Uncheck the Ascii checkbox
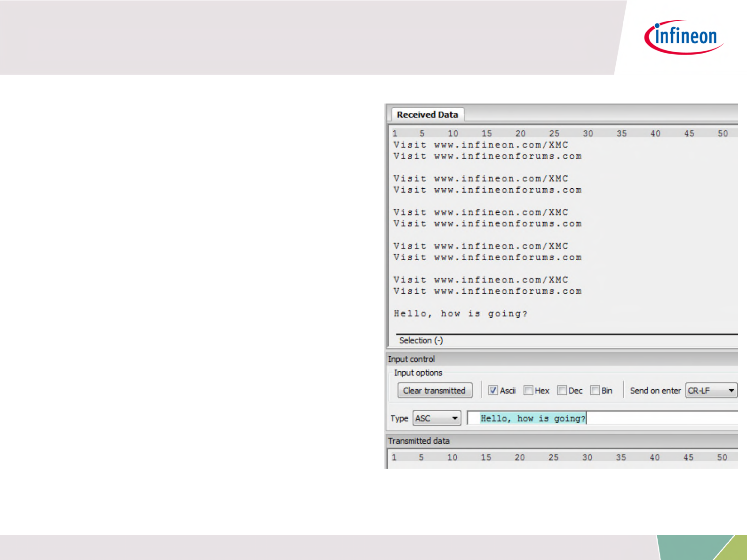The width and height of the screenshot is (747, 560). (x=493, y=391)
